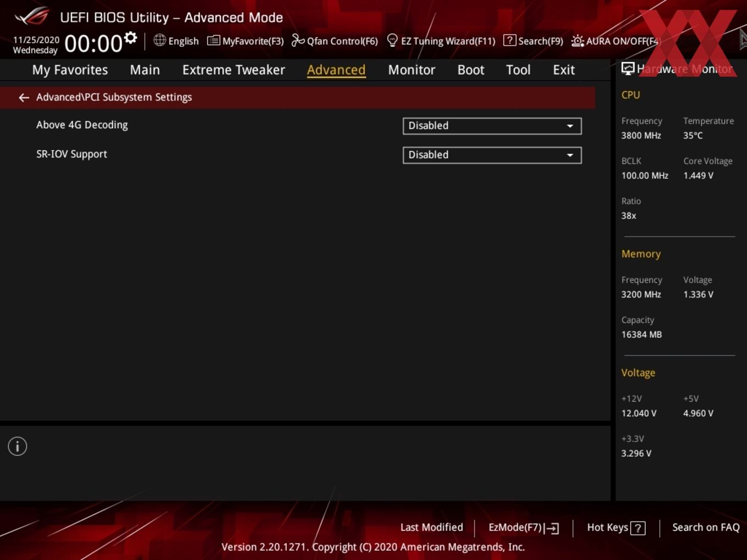Open the Above 4G Decoding dropdown

click(x=492, y=126)
